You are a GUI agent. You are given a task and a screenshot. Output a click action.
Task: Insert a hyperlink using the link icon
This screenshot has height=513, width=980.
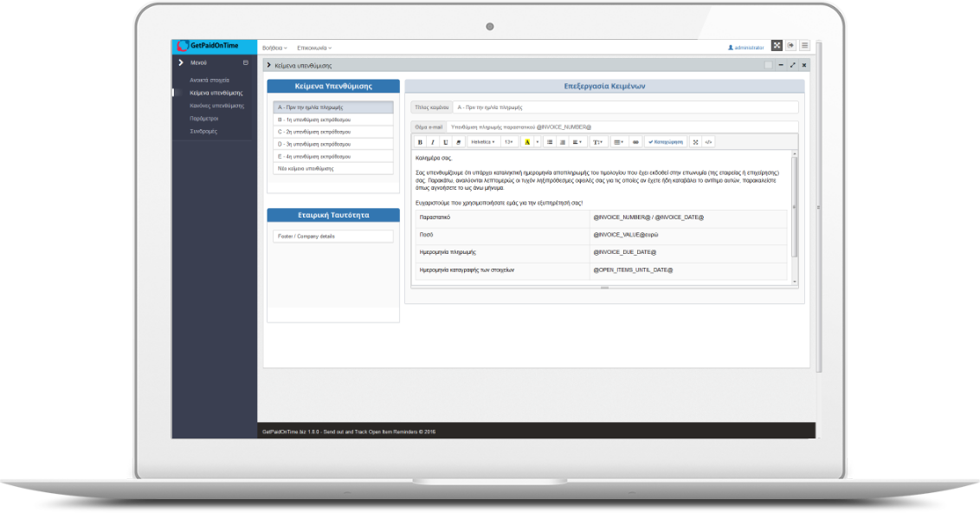pos(635,141)
